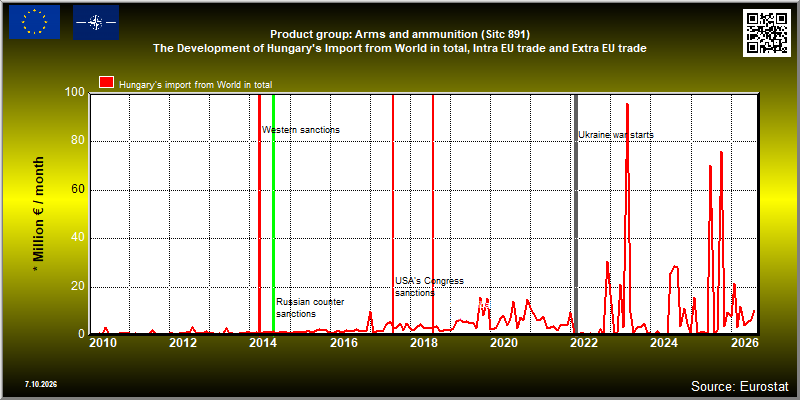
Task: Click the NATO flag icon
Action: [96, 22]
